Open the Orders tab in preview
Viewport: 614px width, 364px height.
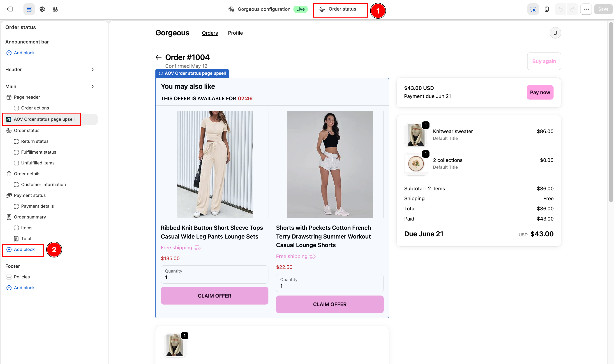coord(210,33)
